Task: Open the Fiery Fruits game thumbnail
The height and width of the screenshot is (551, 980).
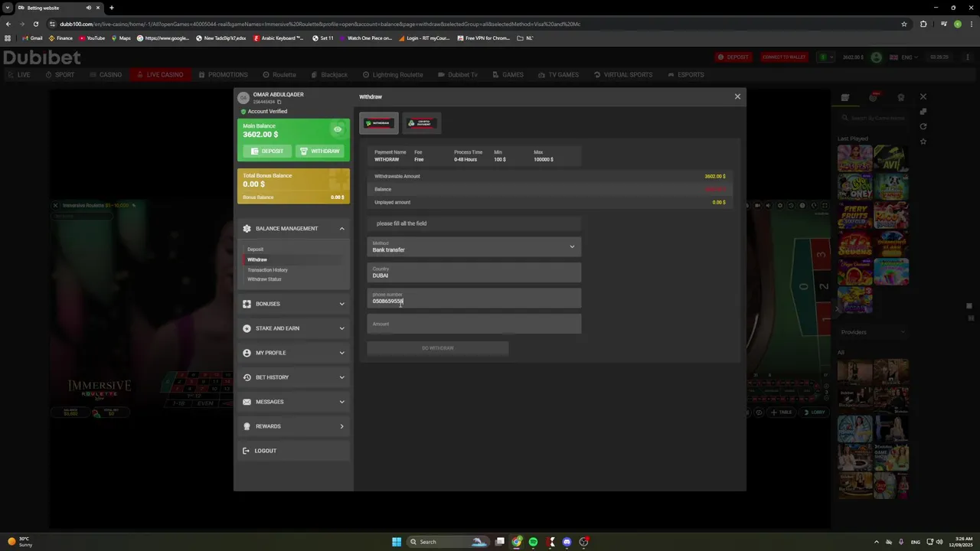Action: click(854, 215)
